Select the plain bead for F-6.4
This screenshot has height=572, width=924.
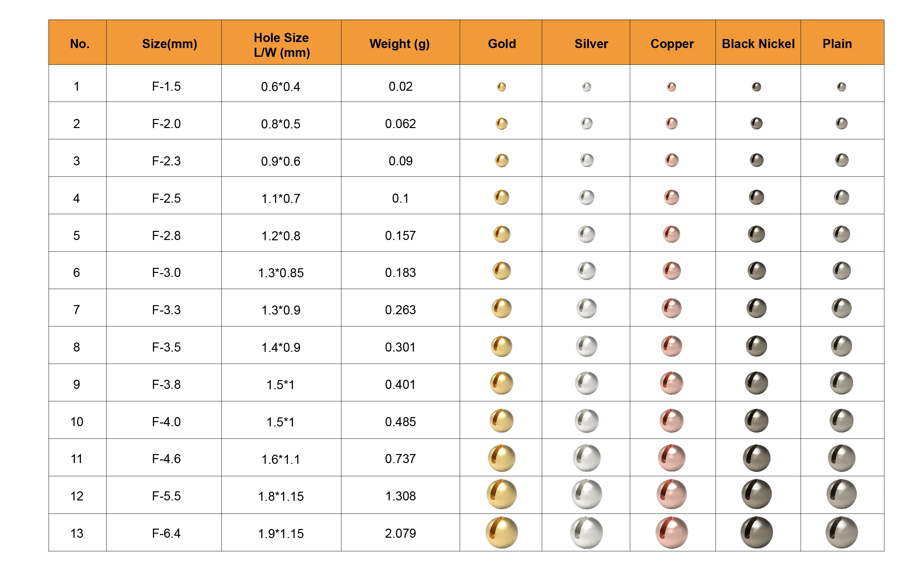[842, 532]
